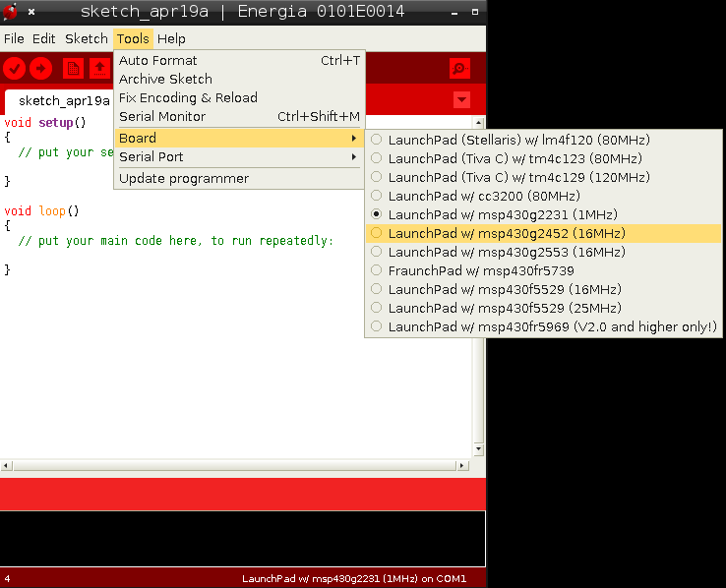This screenshot has height=588, width=726.
Task: Open the Help menu
Action: (171, 39)
